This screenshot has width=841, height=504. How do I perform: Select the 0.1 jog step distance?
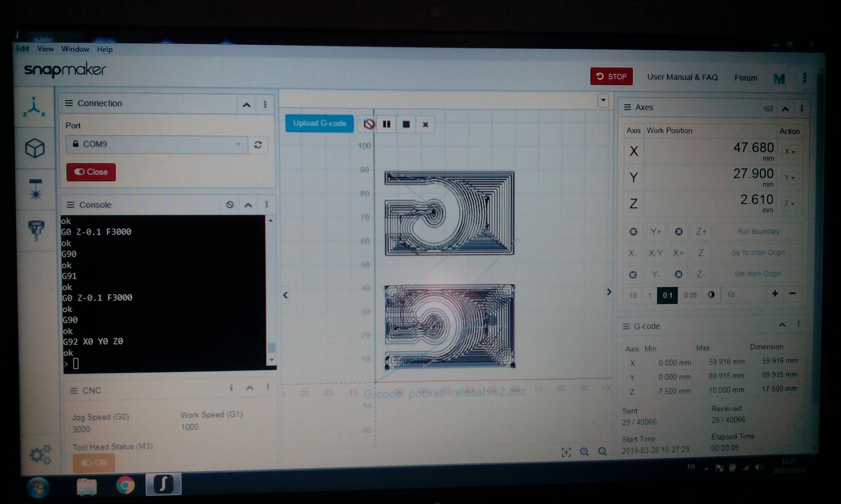667,295
